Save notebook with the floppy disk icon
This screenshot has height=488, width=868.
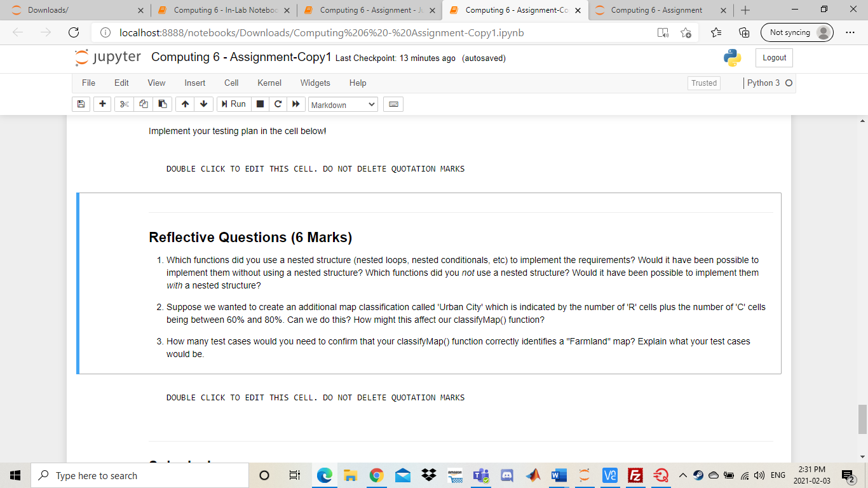click(81, 104)
